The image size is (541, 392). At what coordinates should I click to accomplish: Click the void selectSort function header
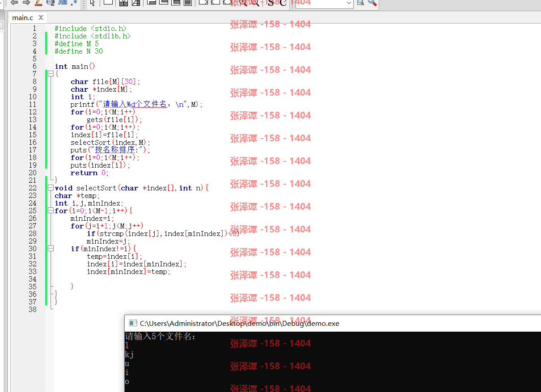pyautogui.click(x=131, y=188)
